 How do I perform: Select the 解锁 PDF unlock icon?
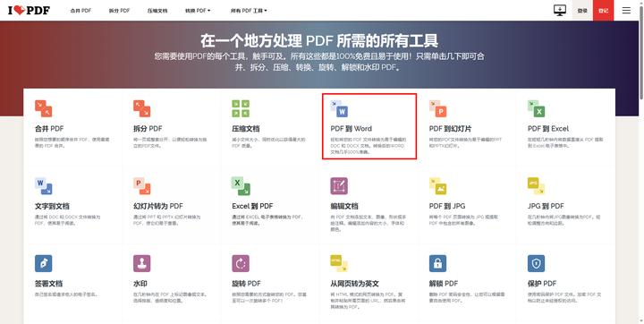437,263
